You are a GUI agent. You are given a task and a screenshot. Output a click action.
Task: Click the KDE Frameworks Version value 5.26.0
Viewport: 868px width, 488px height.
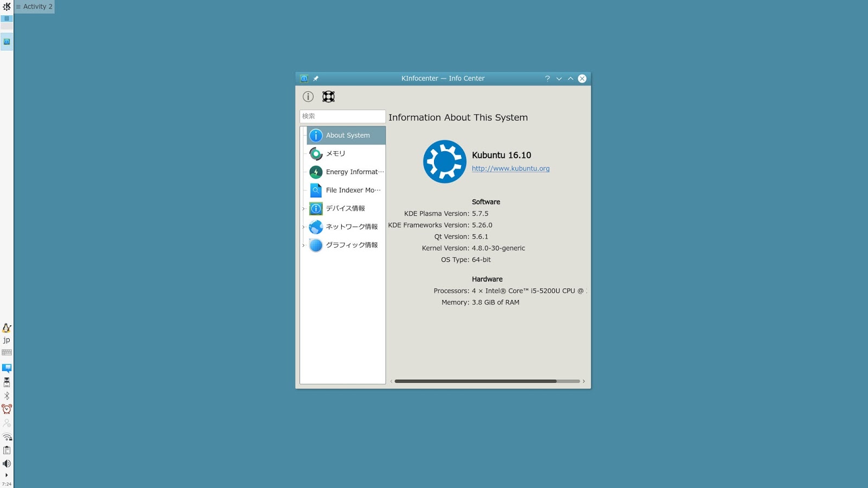pyautogui.click(x=482, y=225)
